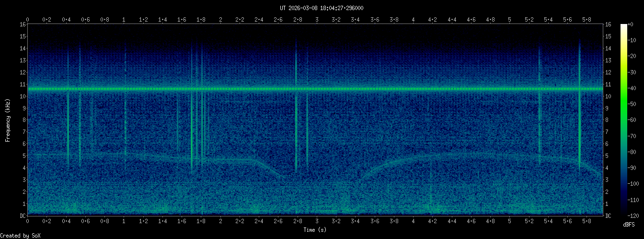
Task: Click the 16 label on right frequency axis
Action: pos(609,24)
